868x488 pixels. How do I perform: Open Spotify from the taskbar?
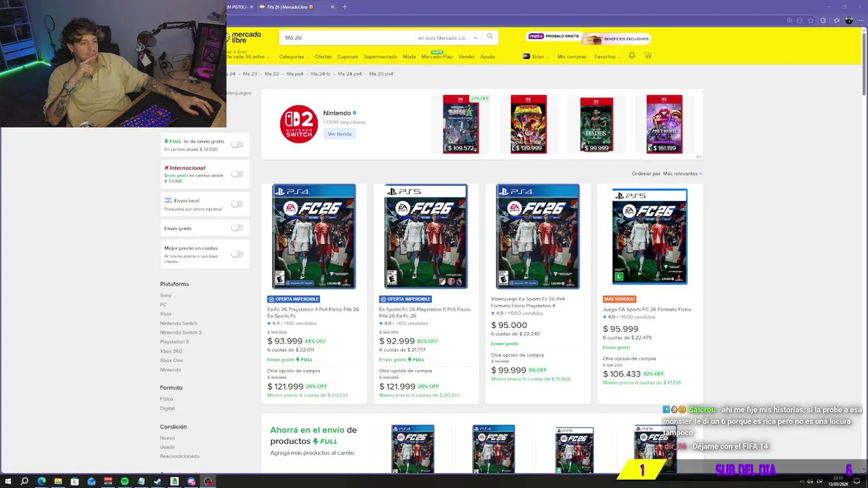[125, 481]
